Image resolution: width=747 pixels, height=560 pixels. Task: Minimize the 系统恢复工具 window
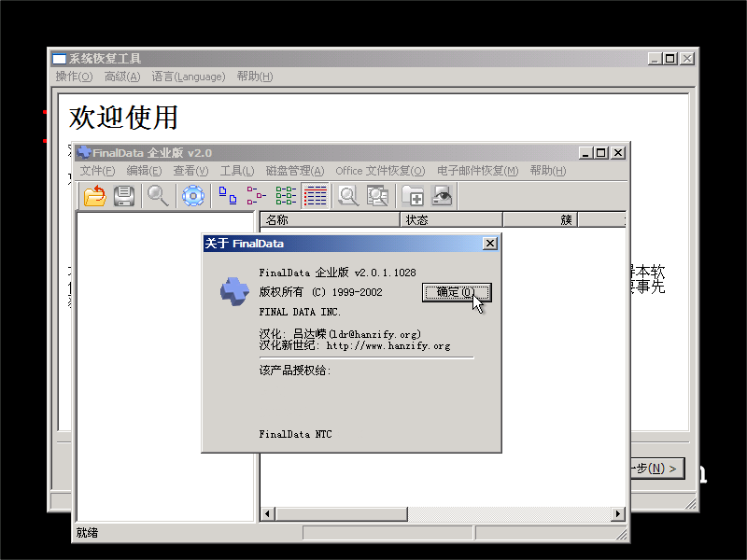tap(655, 59)
